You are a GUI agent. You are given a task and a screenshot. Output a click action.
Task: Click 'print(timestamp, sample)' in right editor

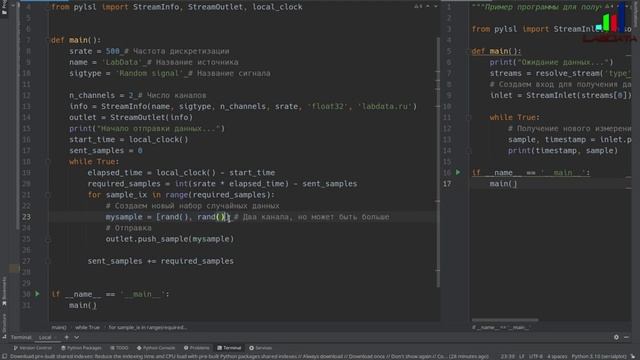coord(563,151)
